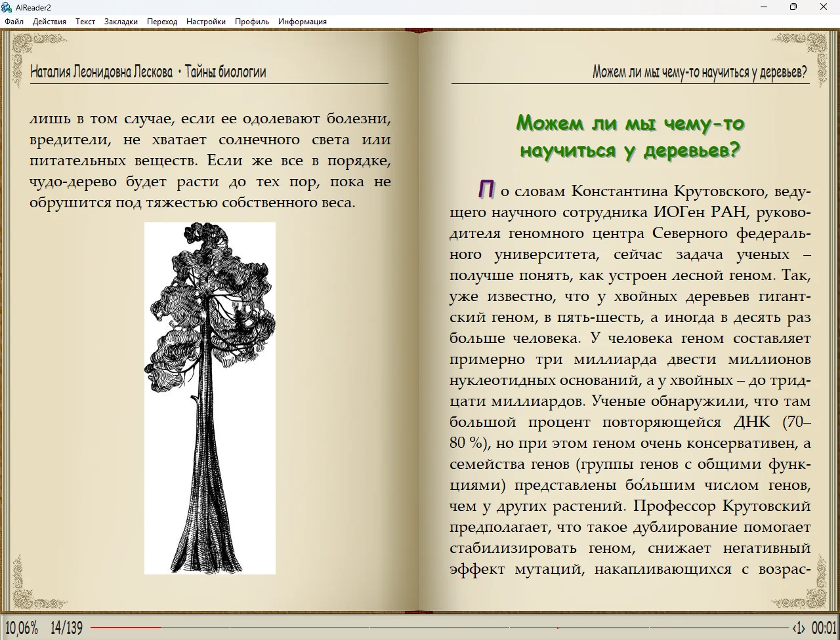The width and height of the screenshot is (840, 640).
Task: Expand the Закладки menu
Action: click(121, 22)
